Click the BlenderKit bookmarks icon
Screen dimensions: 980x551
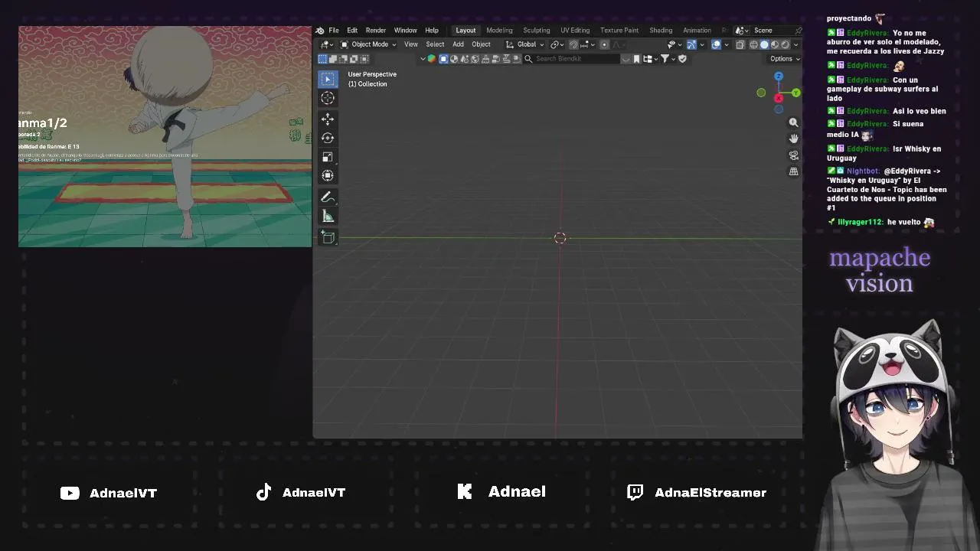[636, 59]
